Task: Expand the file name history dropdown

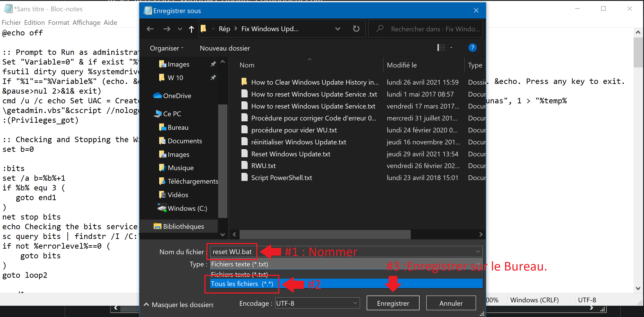Action: [478, 252]
